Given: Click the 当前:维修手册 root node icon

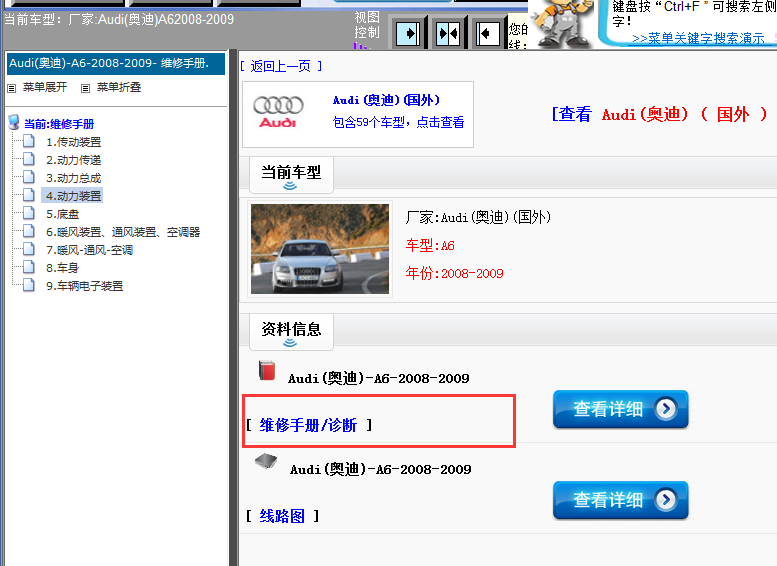Looking at the screenshot, I should tap(14, 122).
